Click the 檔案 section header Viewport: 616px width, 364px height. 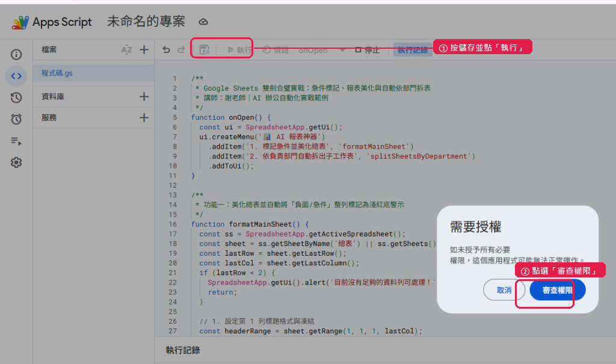click(49, 49)
